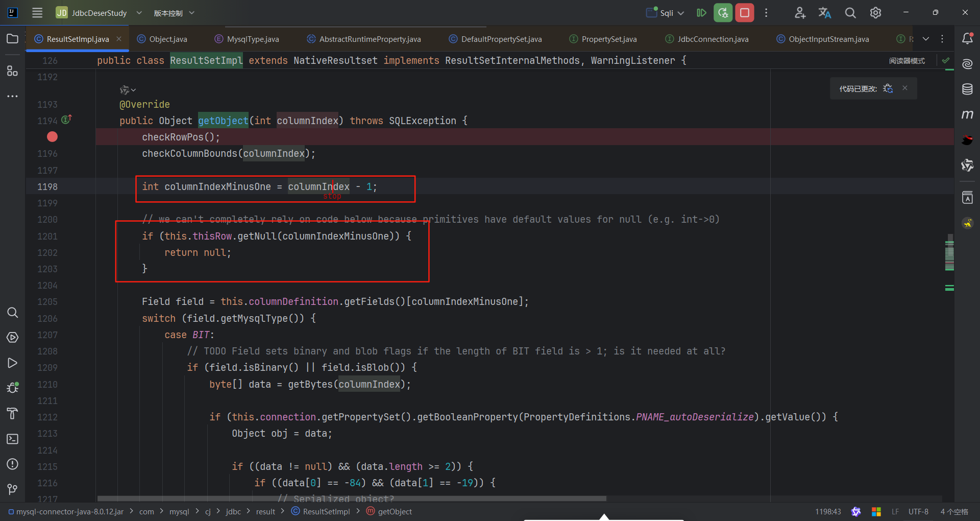Change the UTF-8 file encoding
Screen dimensions: 980x521
pyautogui.click(x=918, y=512)
